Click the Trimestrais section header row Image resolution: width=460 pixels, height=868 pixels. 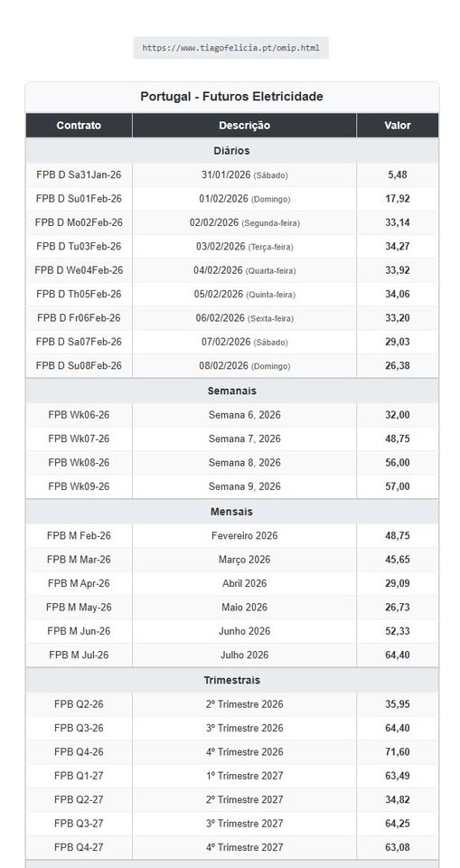click(x=232, y=680)
